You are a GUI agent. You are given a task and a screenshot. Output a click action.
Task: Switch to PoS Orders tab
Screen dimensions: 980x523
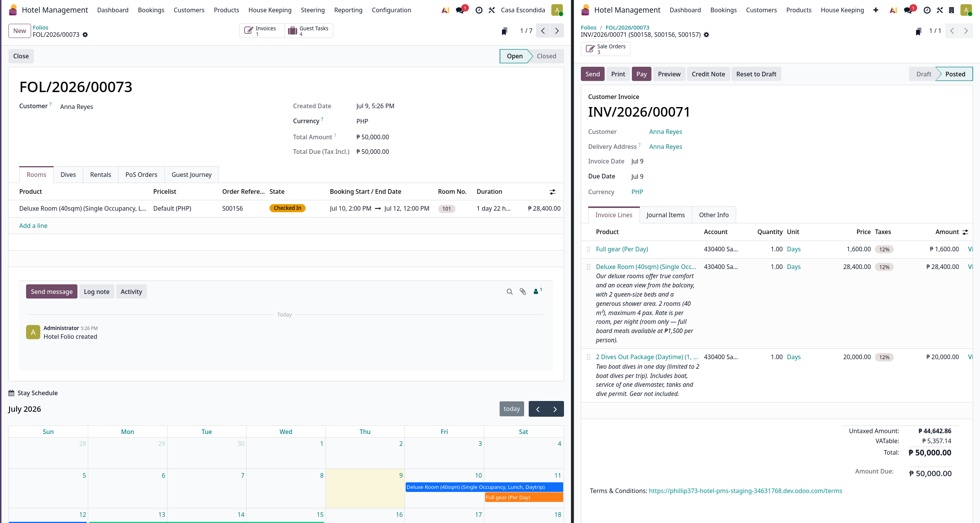(141, 175)
